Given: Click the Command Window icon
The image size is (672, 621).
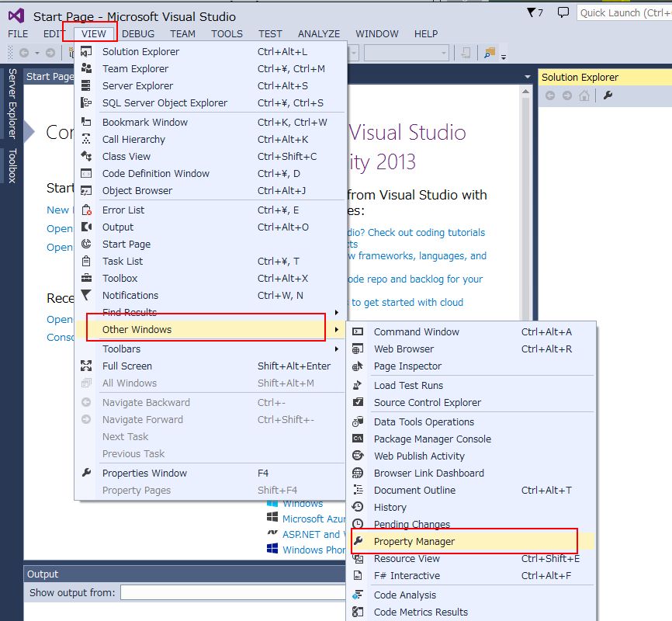Looking at the screenshot, I should (x=358, y=331).
